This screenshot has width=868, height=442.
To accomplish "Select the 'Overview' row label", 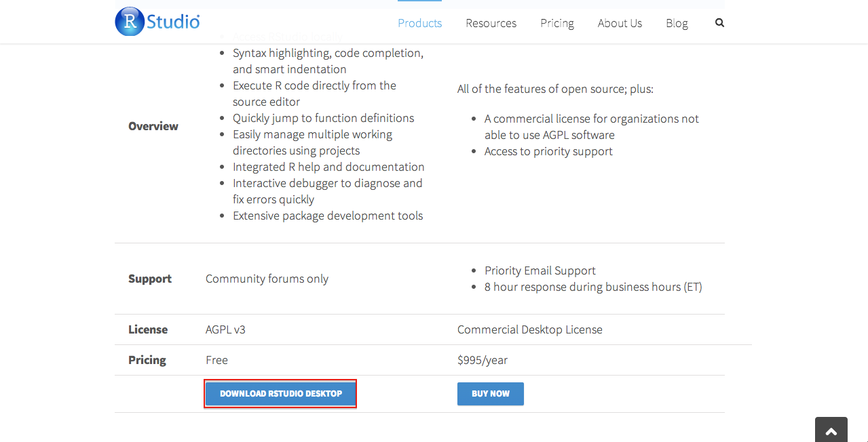I will coord(153,126).
